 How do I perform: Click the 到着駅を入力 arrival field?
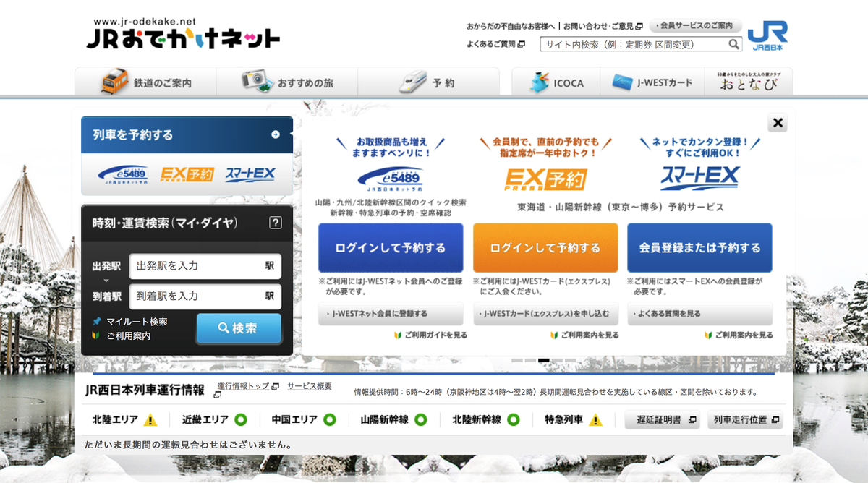click(205, 296)
